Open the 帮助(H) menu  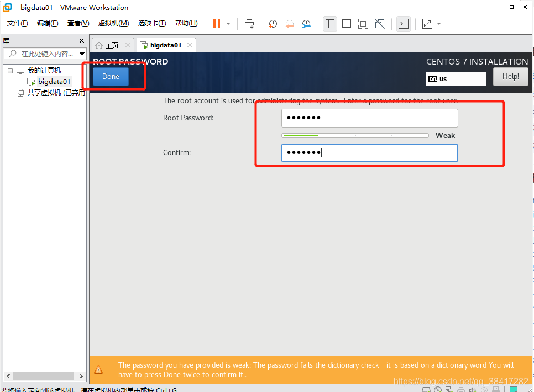[186, 23]
